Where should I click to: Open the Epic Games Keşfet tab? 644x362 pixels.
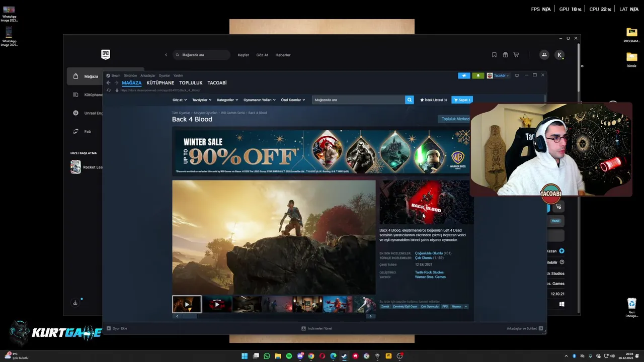pyautogui.click(x=243, y=55)
